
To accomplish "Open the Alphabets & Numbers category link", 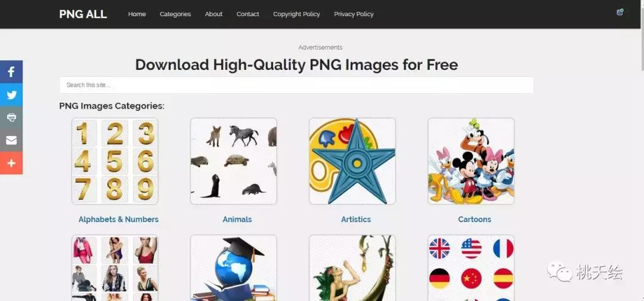I will click(x=118, y=220).
